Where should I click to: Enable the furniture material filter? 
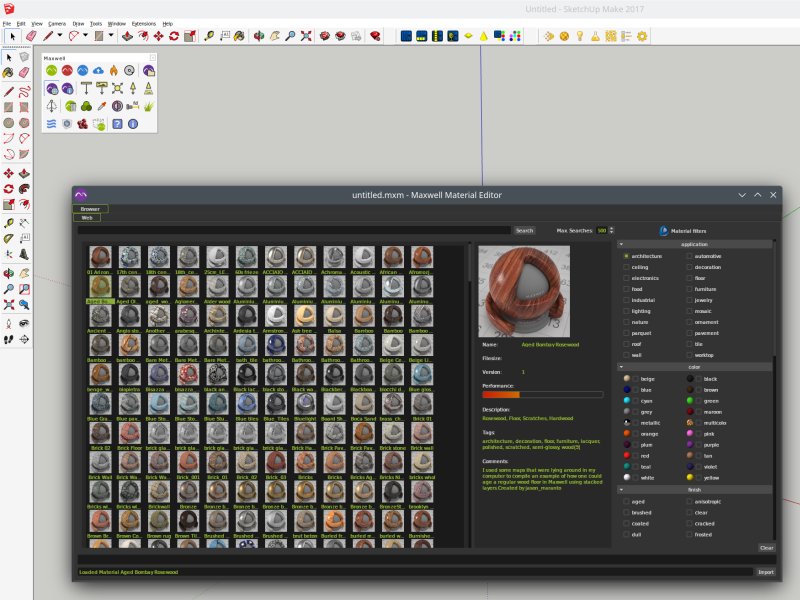click(x=688, y=288)
